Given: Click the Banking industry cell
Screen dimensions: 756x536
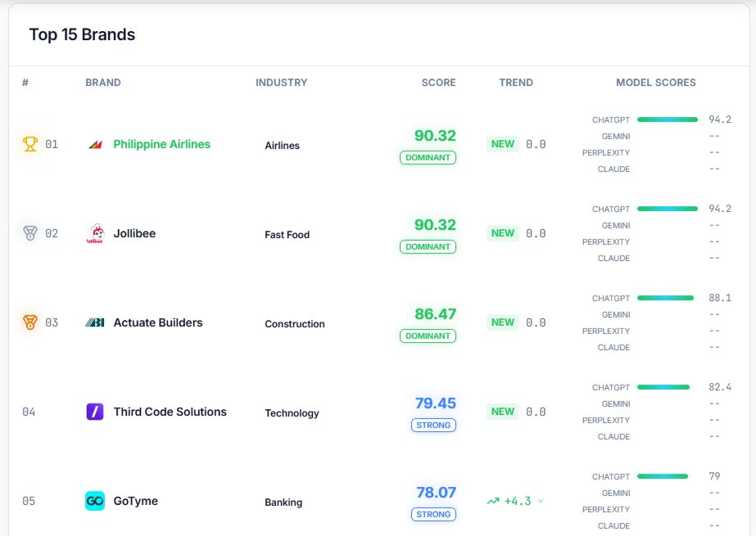Looking at the screenshot, I should (283, 502).
